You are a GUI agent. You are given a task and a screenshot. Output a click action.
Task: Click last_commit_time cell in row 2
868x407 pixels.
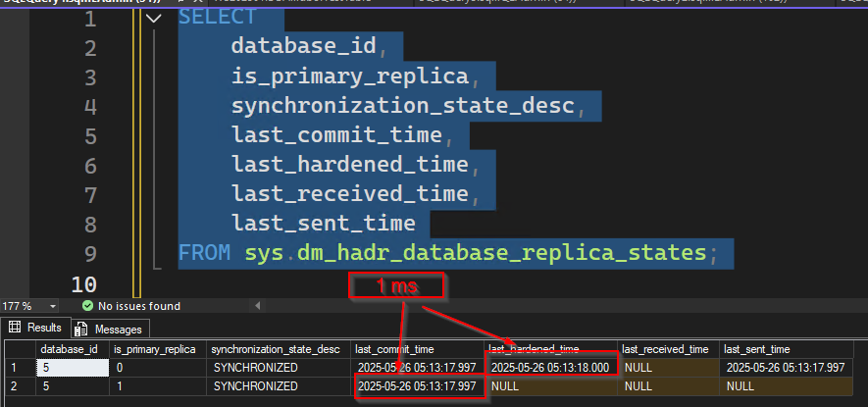tap(418, 386)
